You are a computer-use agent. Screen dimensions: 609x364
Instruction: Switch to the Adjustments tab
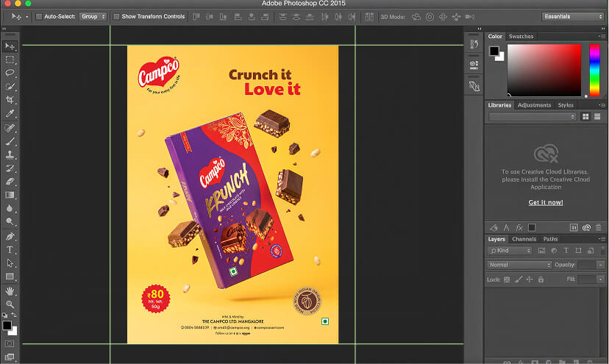click(534, 105)
